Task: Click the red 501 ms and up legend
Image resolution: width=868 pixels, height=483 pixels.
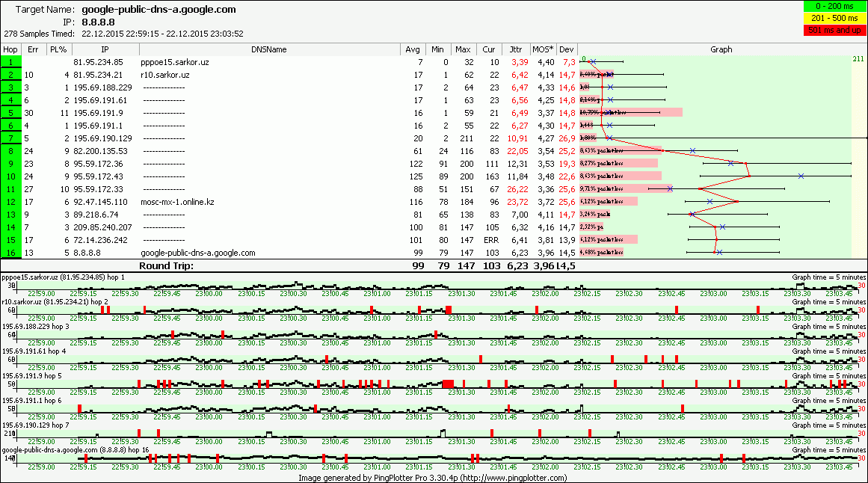Action: [836, 30]
